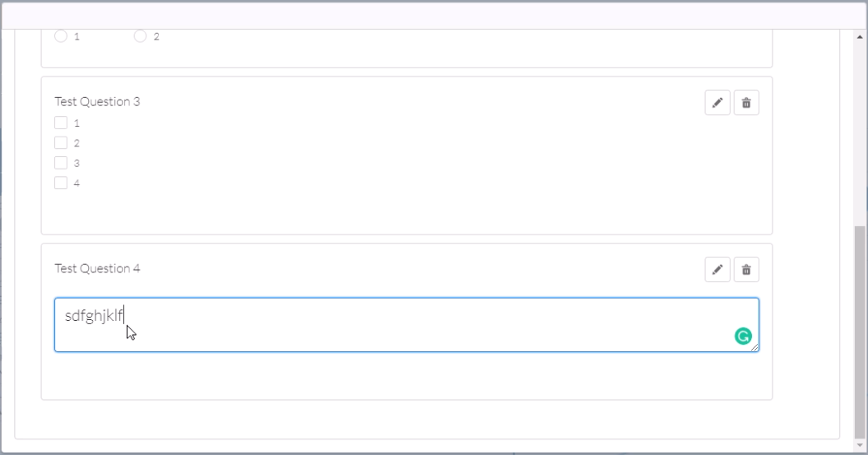Click the Test Question 3 title

click(x=97, y=101)
